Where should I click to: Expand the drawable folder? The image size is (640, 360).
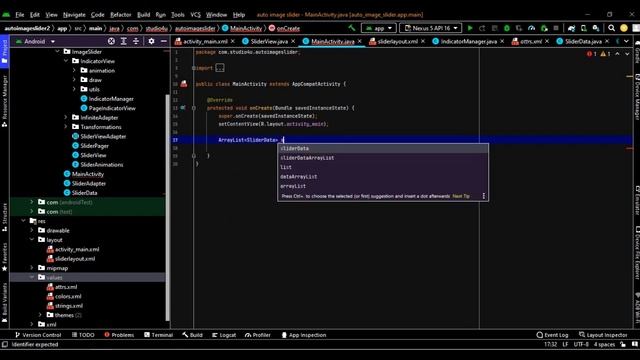pos(32,230)
